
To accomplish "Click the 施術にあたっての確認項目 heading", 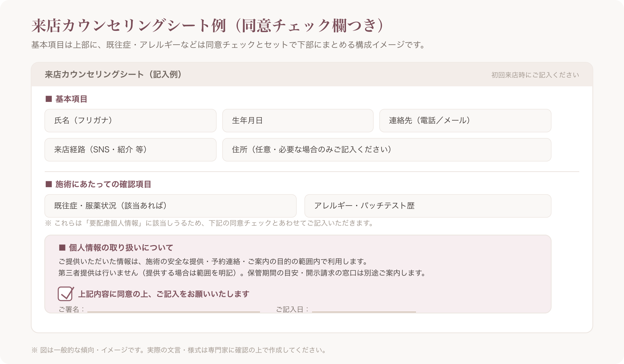I will pos(98,184).
